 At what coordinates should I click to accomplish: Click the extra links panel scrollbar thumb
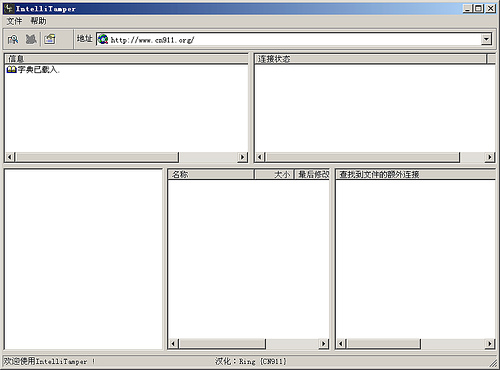pyautogui.click(x=383, y=344)
